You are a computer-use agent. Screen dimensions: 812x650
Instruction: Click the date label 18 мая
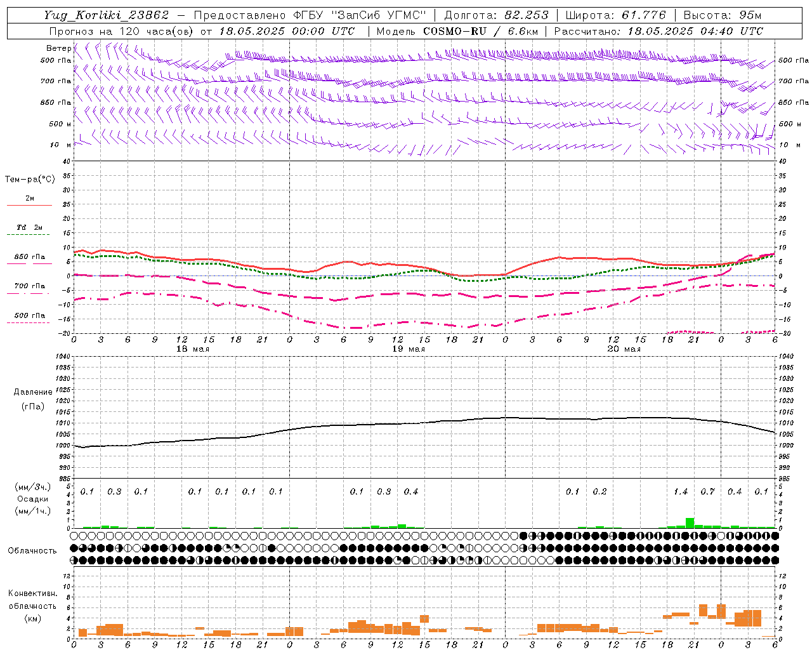pyautogui.click(x=192, y=349)
